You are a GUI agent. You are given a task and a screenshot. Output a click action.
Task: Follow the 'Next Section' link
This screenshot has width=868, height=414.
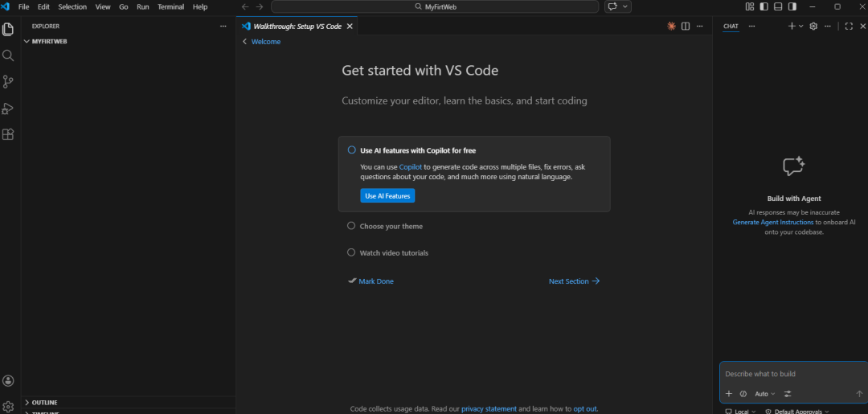pos(574,281)
